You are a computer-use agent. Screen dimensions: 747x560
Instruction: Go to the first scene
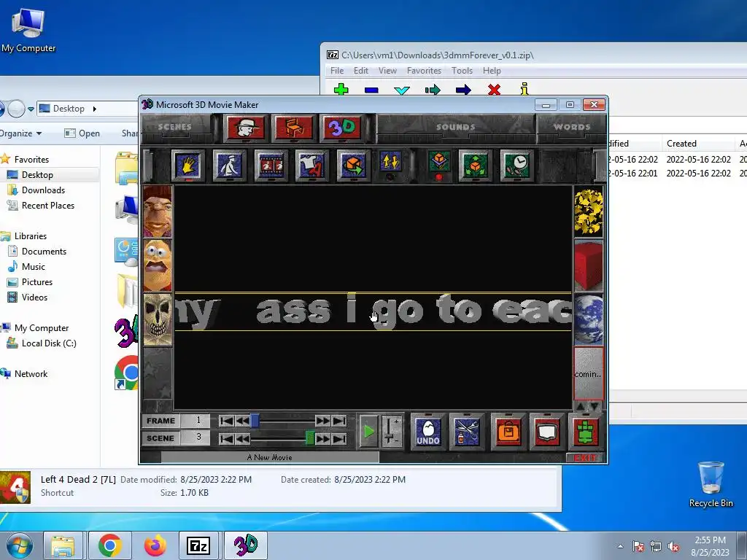[226, 438]
